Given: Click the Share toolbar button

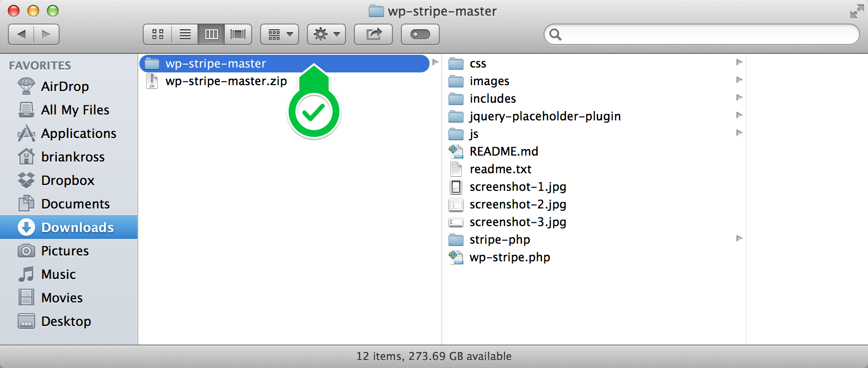Looking at the screenshot, I should (x=373, y=34).
